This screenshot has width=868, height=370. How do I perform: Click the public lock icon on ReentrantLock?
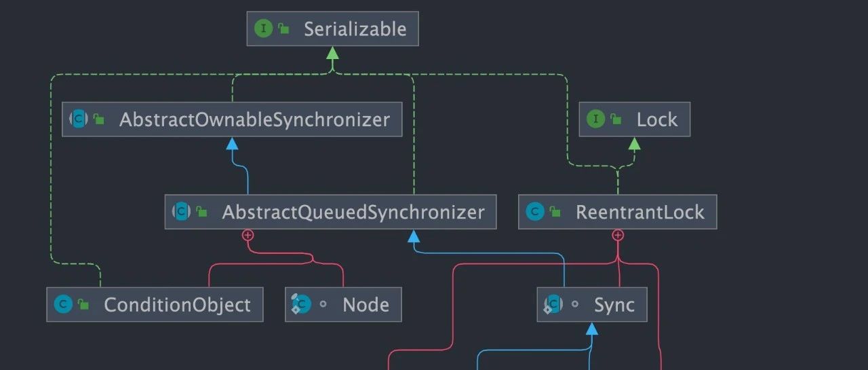[x=555, y=212]
